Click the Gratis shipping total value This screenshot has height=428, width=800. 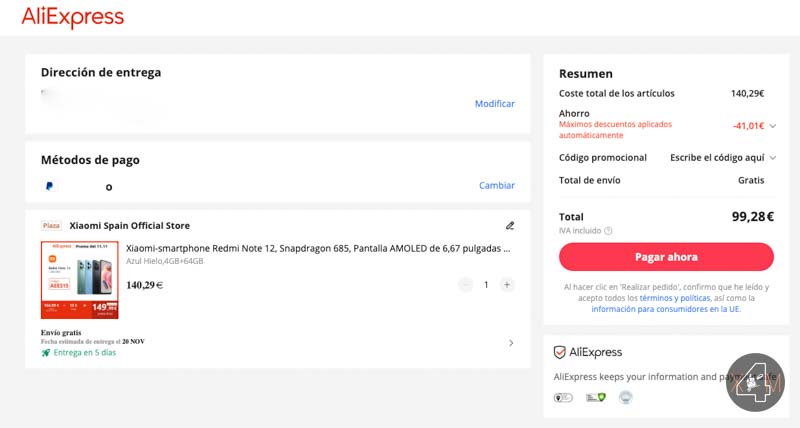(x=751, y=180)
